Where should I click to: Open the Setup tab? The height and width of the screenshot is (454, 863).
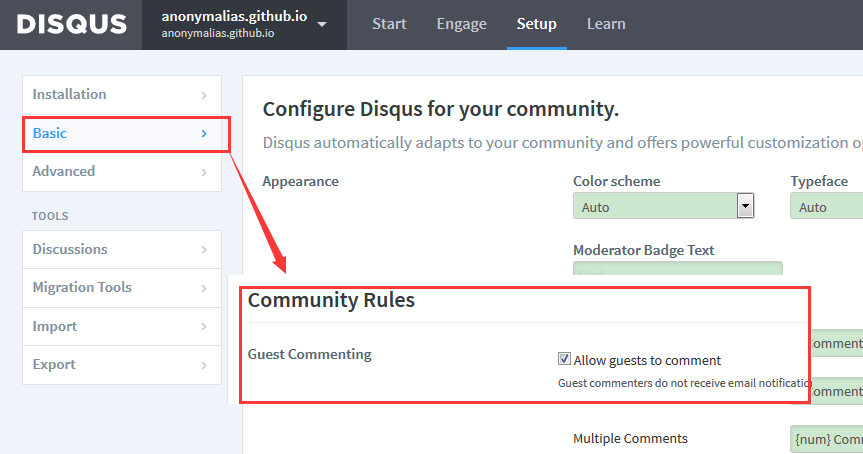(537, 24)
